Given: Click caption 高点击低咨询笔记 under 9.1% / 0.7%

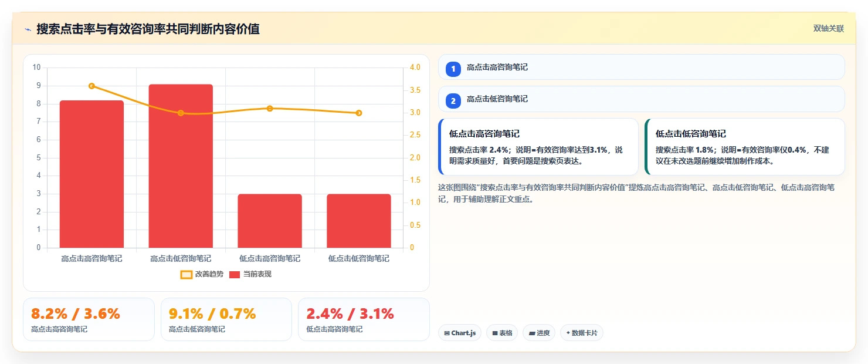Looking at the screenshot, I should click(197, 329).
